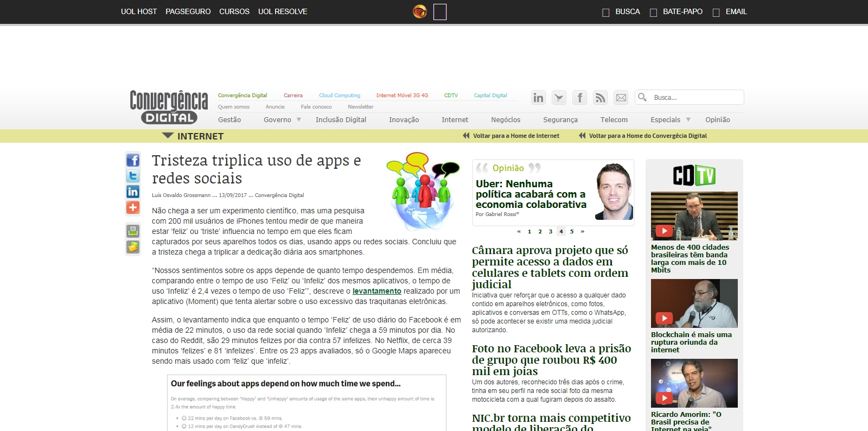Click the orange plus share icon
This screenshot has width=868, height=431.
(133, 207)
